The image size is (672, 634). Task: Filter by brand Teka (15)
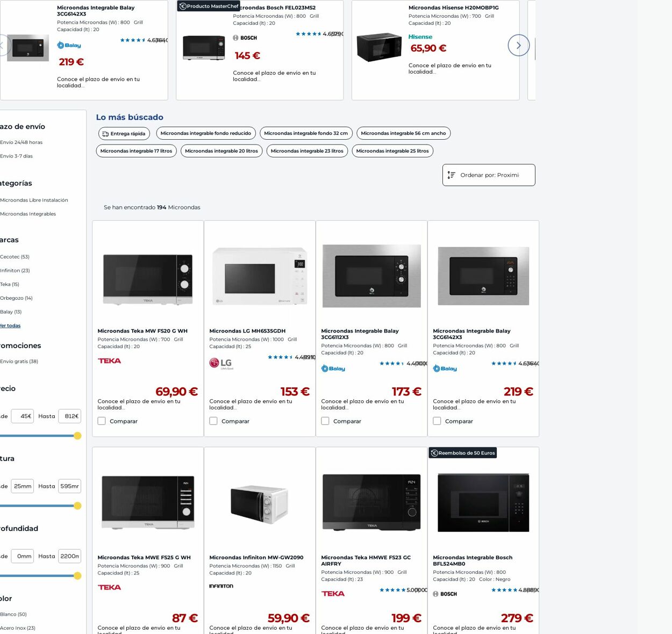pos(10,284)
